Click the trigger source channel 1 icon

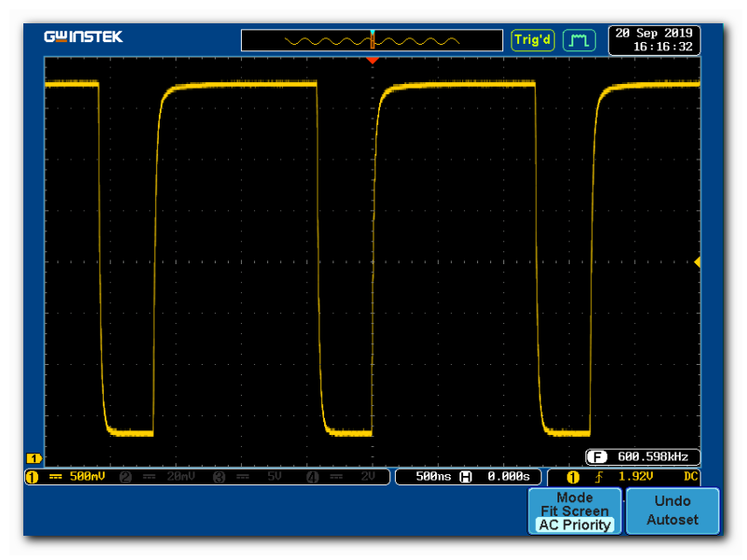click(x=572, y=477)
